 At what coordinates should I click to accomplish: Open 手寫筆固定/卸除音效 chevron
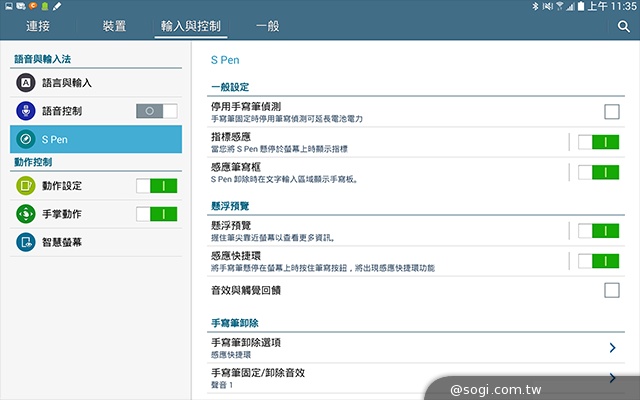pyautogui.click(x=612, y=378)
